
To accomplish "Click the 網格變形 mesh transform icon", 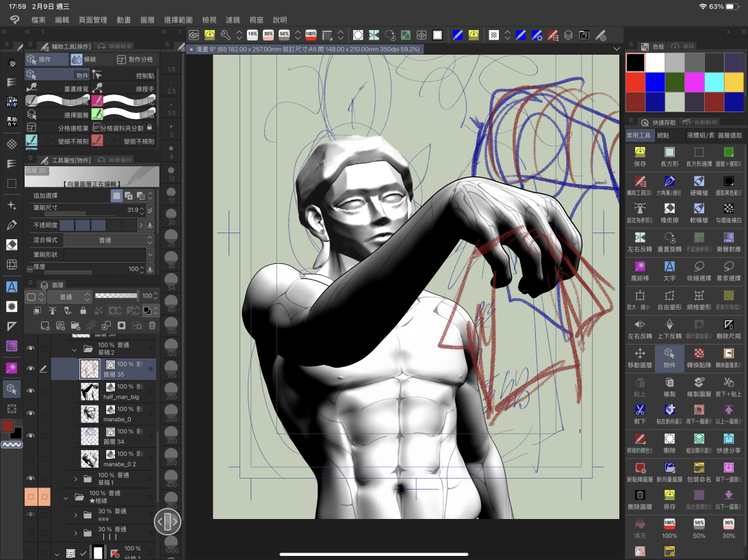I will 699,295.
